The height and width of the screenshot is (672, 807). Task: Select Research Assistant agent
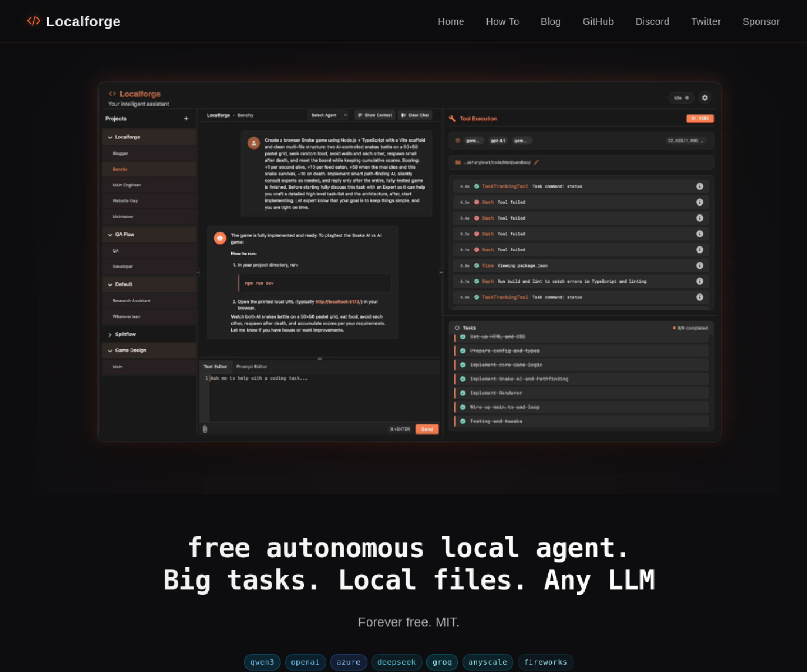149,301
